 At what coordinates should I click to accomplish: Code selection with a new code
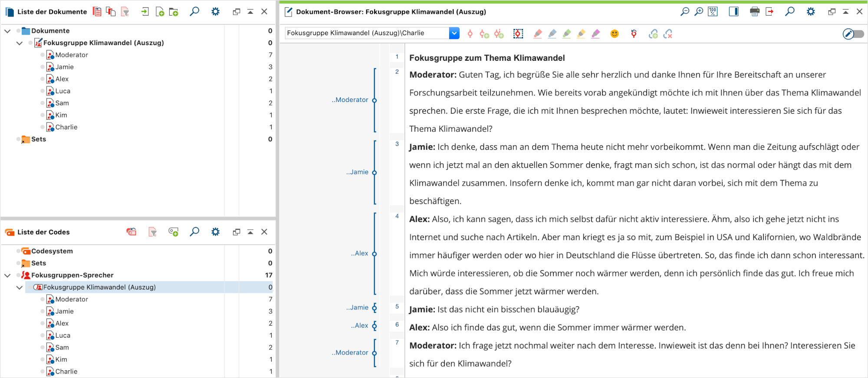click(484, 34)
